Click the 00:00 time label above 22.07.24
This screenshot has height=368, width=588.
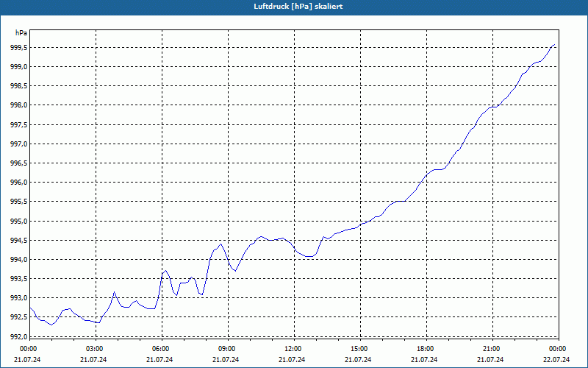(x=557, y=349)
